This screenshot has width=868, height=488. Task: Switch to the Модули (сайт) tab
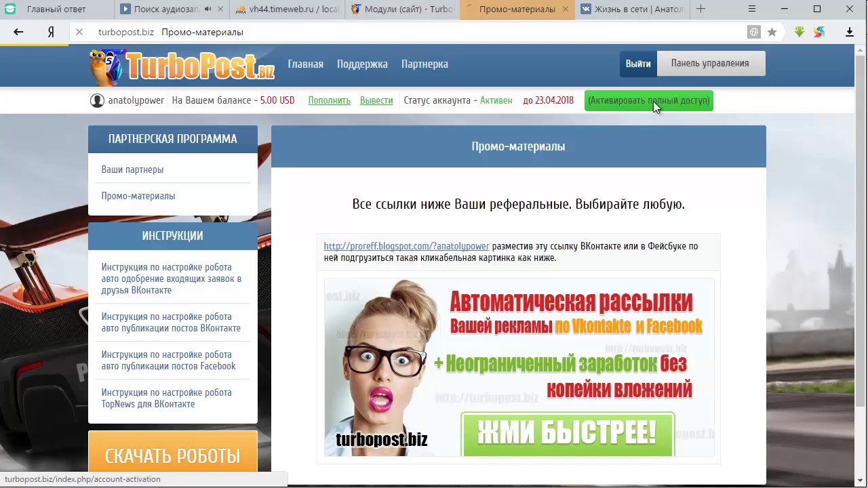pos(403,9)
